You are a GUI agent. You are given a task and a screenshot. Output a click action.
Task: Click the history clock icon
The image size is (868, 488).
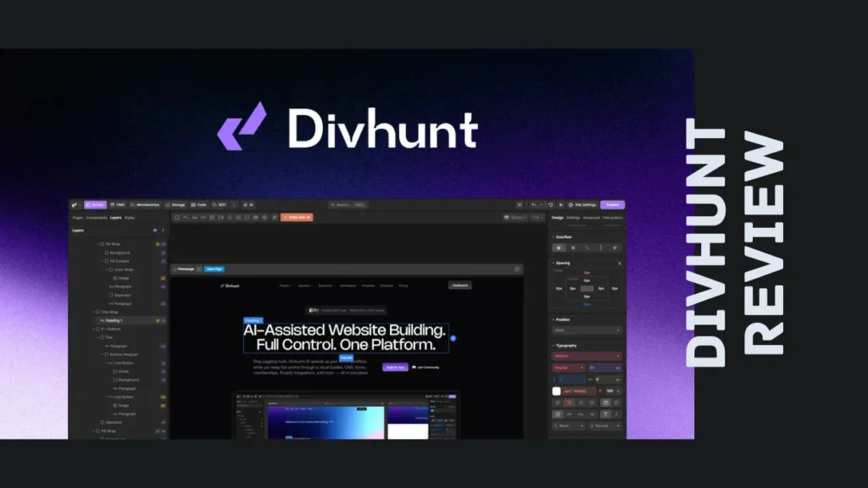550,205
